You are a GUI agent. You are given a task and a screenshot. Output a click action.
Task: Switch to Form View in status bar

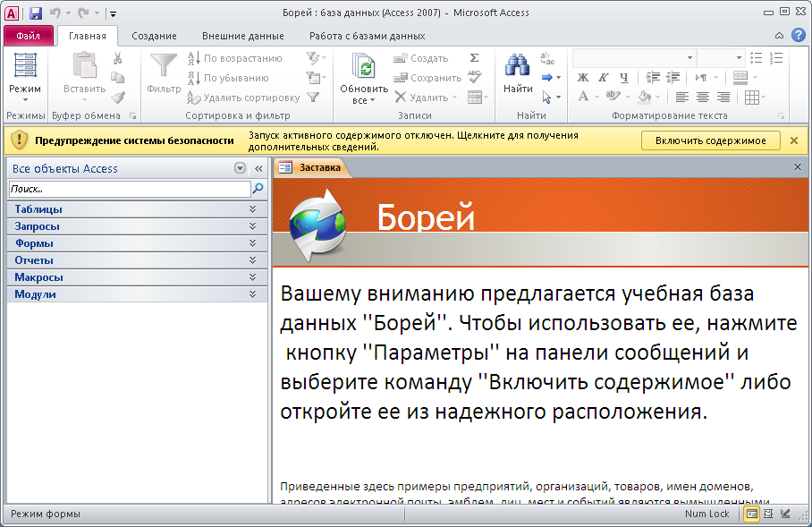click(x=751, y=514)
